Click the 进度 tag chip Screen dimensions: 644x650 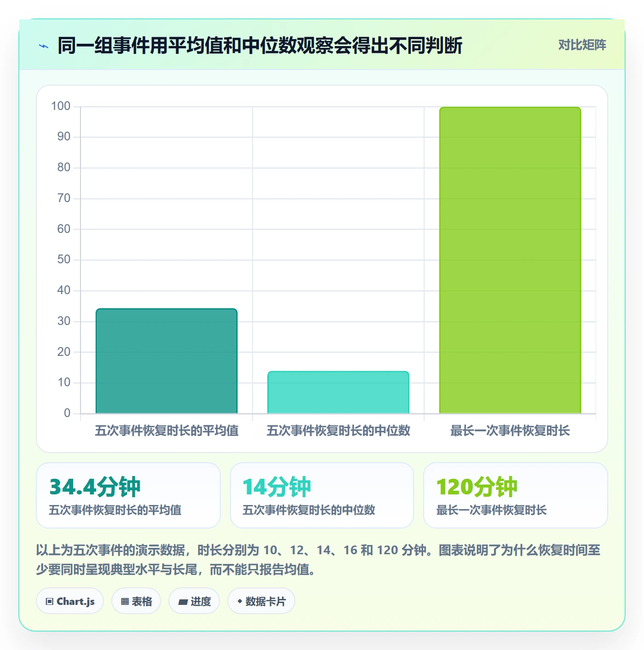[x=194, y=601]
